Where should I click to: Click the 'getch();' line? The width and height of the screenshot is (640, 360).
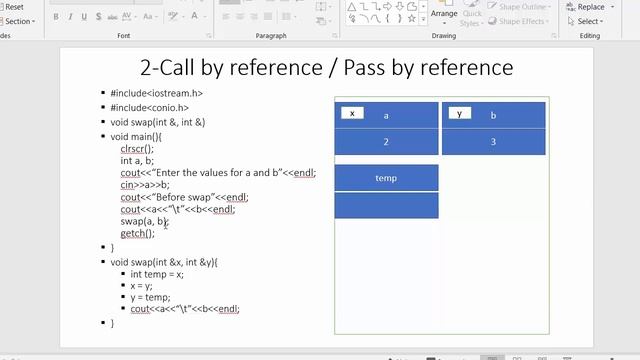coord(138,233)
